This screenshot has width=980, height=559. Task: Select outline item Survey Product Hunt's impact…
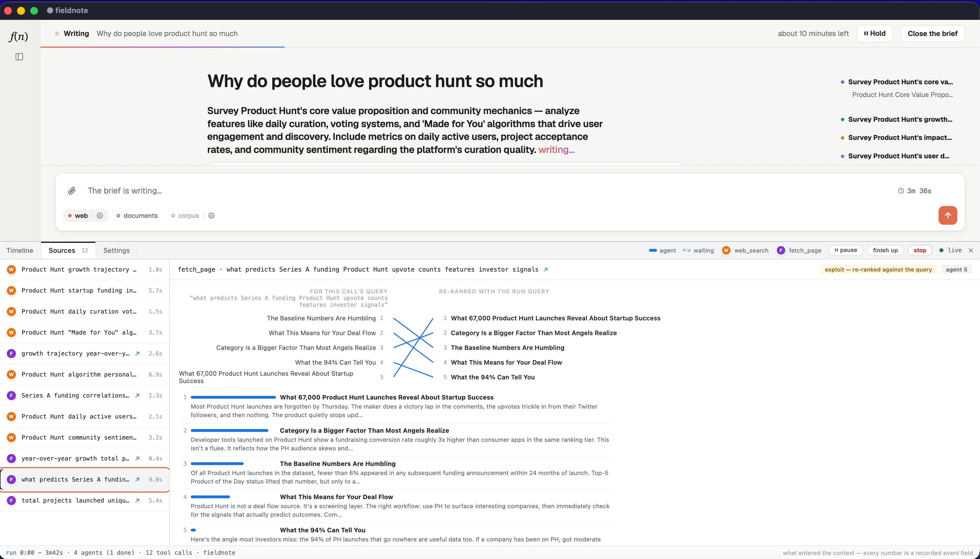[x=897, y=137]
